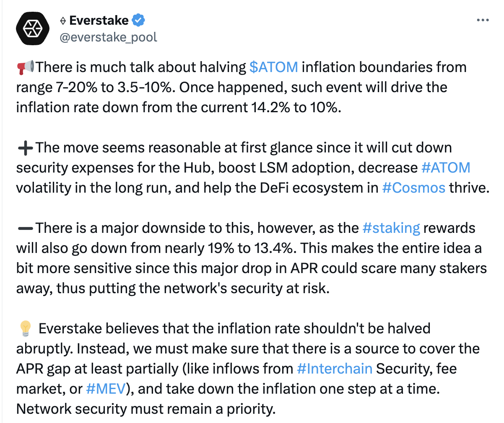
Task: Open the #MEV hashtag
Action: click(105, 389)
